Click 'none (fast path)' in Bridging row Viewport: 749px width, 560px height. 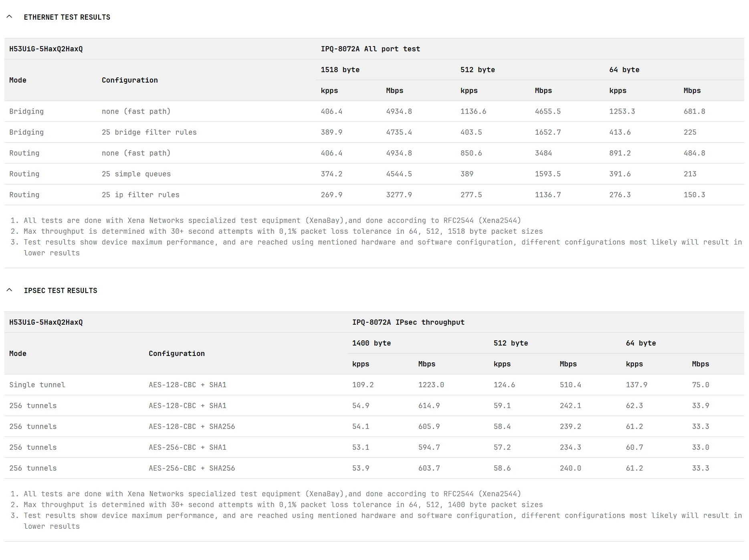(136, 111)
